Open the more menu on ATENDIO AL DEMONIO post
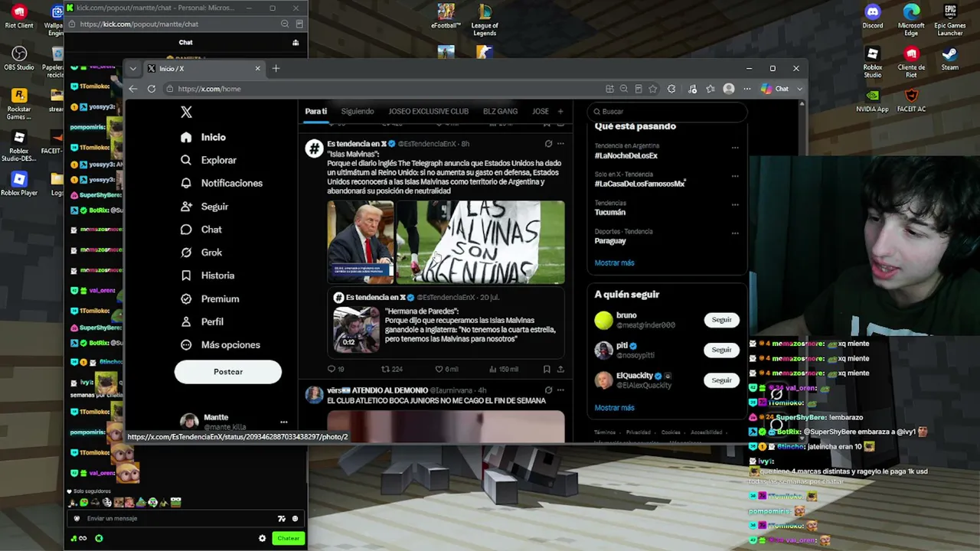This screenshot has height=551, width=980. [560, 390]
